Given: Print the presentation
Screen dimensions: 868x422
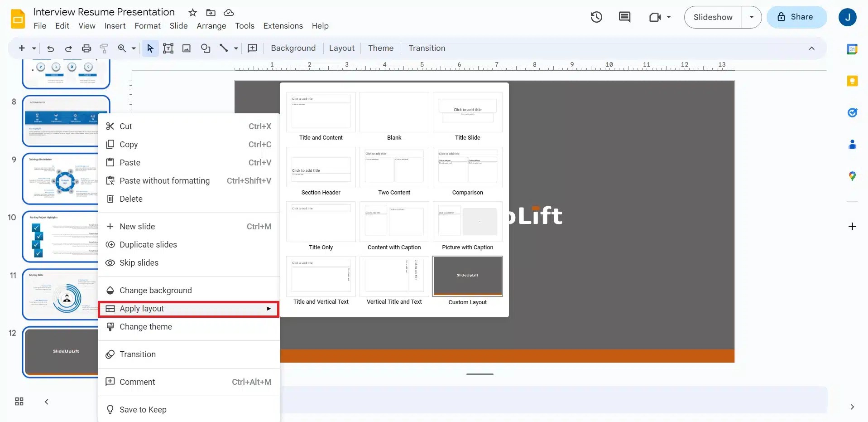Looking at the screenshot, I should pos(86,49).
